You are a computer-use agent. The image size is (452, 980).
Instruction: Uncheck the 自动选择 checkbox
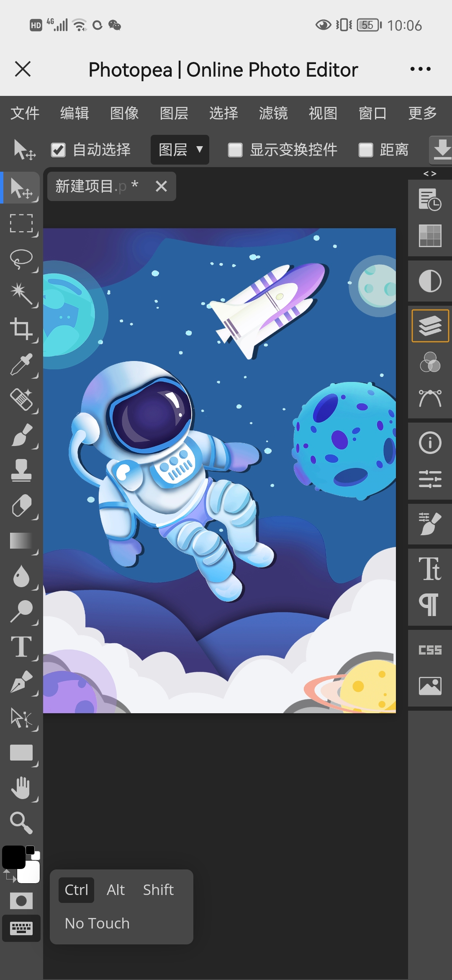coord(58,150)
